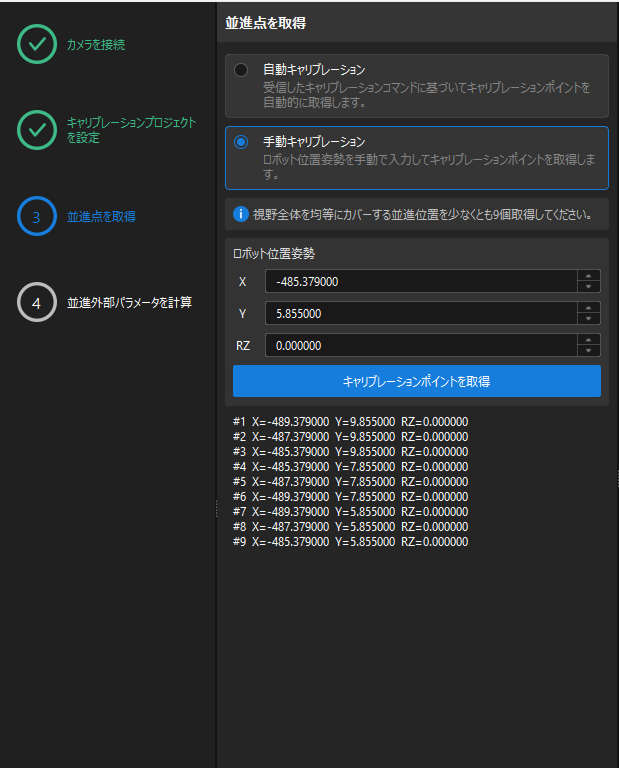Click the ロボット位置姿勢 section label
Image resolution: width=619 pixels, height=768 pixels.
[274, 253]
